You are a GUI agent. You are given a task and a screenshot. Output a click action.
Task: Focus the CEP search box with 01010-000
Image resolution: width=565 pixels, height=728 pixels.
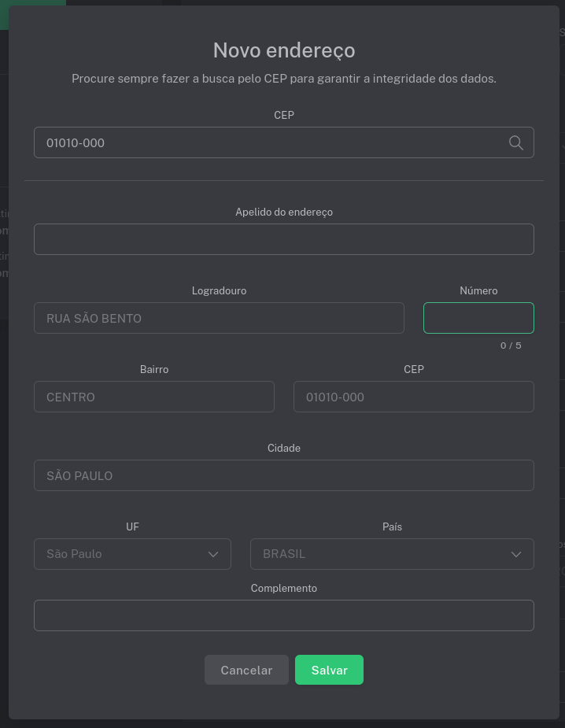click(x=268, y=143)
